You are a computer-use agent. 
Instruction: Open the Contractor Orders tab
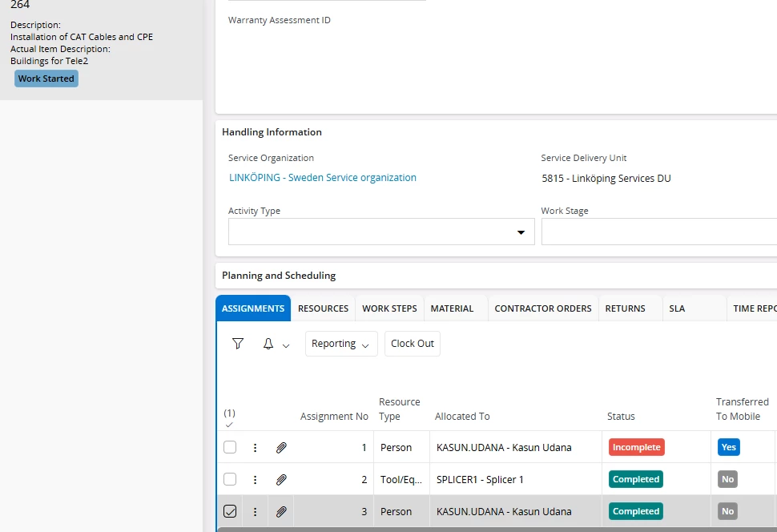tap(542, 308)
